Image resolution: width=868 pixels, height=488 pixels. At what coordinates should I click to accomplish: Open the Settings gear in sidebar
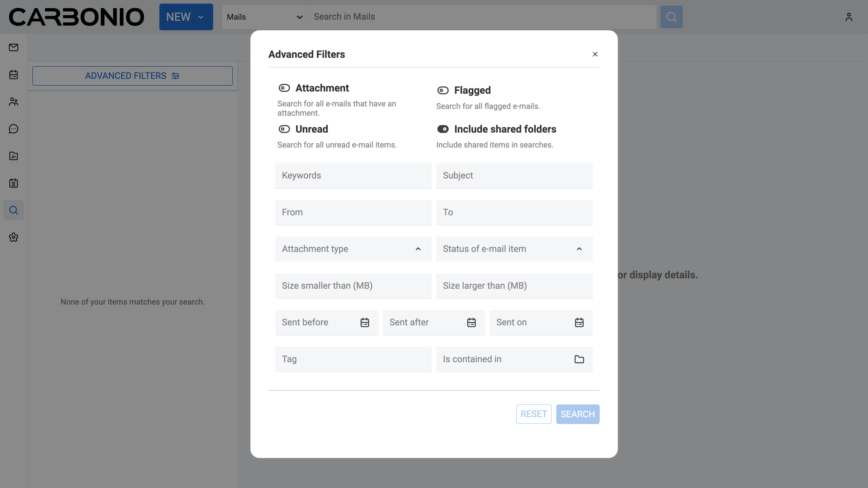click(x=14, y=237)
